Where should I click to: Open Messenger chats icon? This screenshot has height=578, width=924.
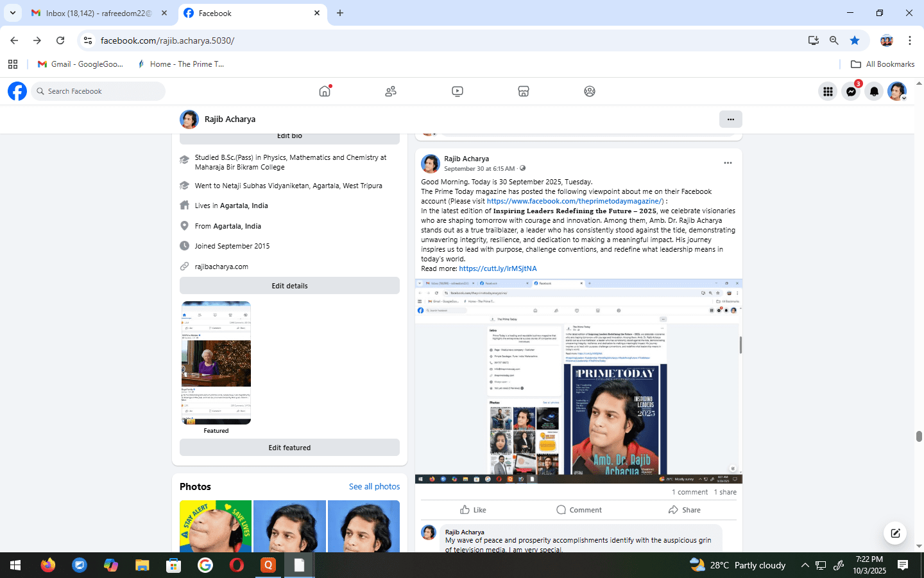pyautogui.click(x=851, y=92)
